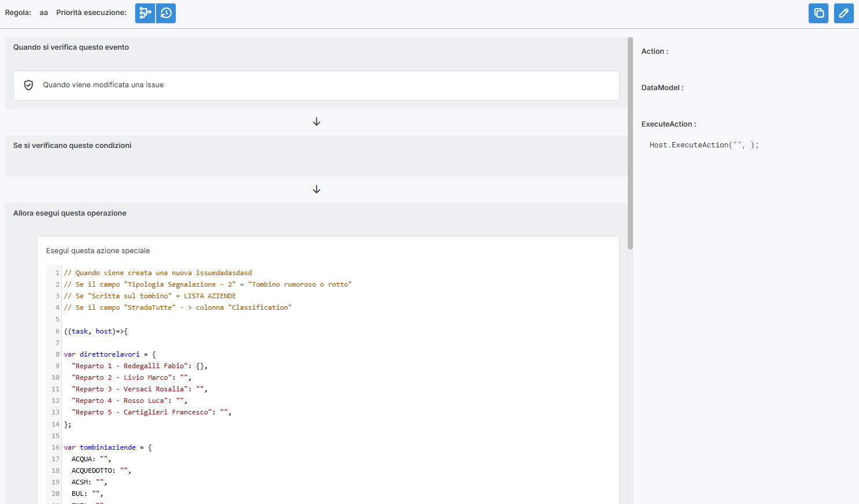This screenshot has height=504, width=859.
Task: Click the workflow priority diagram icon
Action: tap(145, 13)
